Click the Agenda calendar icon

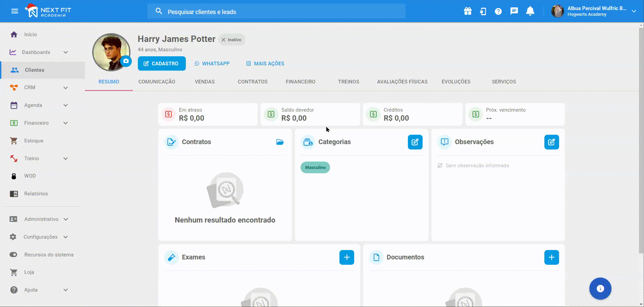(14, 105)
